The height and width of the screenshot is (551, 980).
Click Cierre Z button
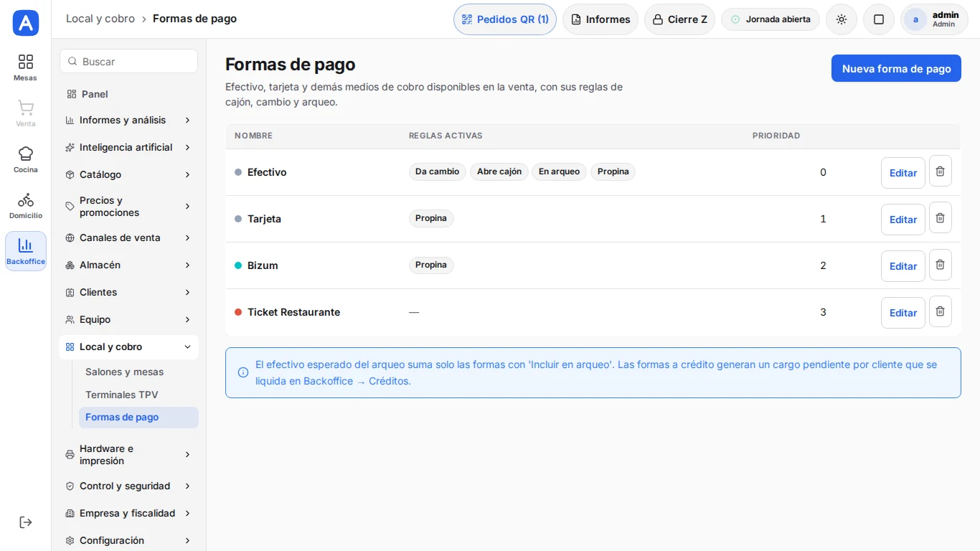(x=680, y=19)
